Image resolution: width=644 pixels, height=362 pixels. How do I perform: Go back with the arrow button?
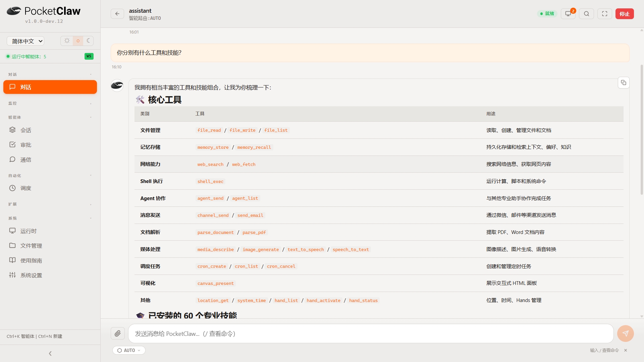pos(117,14)
